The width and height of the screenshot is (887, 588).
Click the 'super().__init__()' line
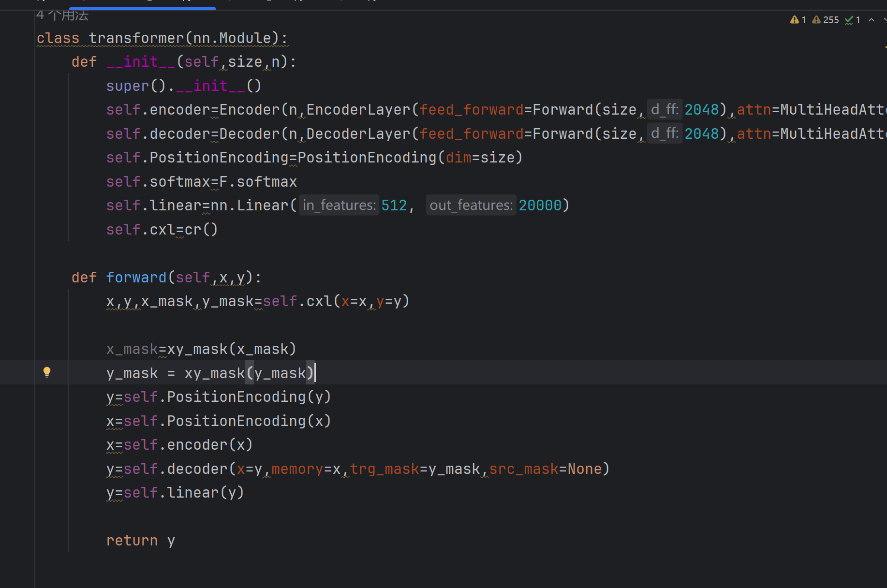point(184,86)
